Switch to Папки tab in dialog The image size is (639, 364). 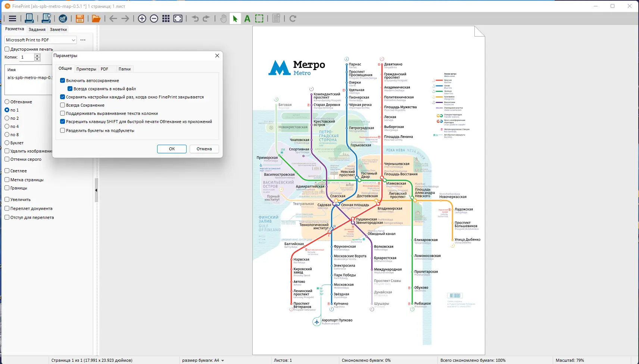(x=125, y=69)
